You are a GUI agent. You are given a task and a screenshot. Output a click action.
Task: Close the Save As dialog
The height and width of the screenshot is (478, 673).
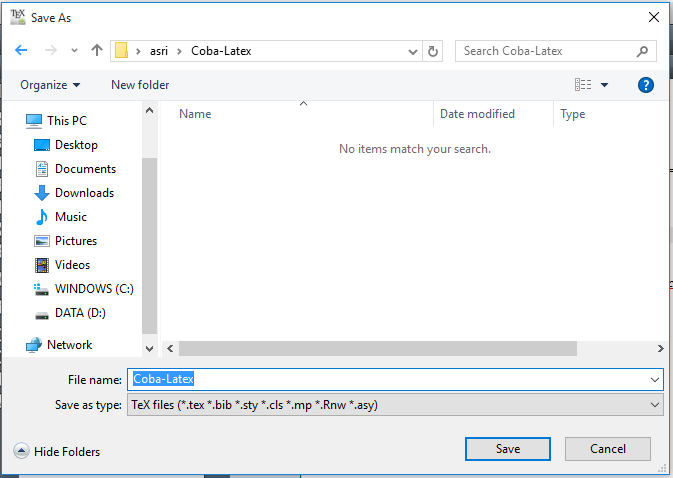[x=654, y=17]
